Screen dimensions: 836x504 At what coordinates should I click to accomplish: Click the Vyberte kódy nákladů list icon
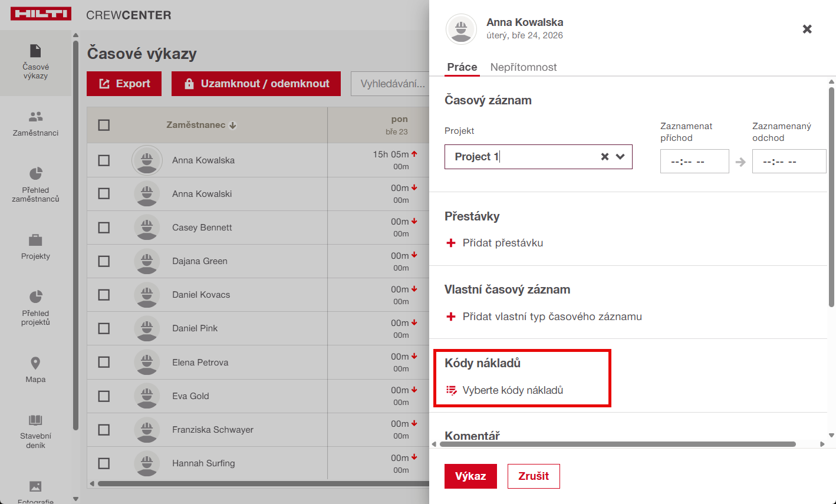coord(452,390)
